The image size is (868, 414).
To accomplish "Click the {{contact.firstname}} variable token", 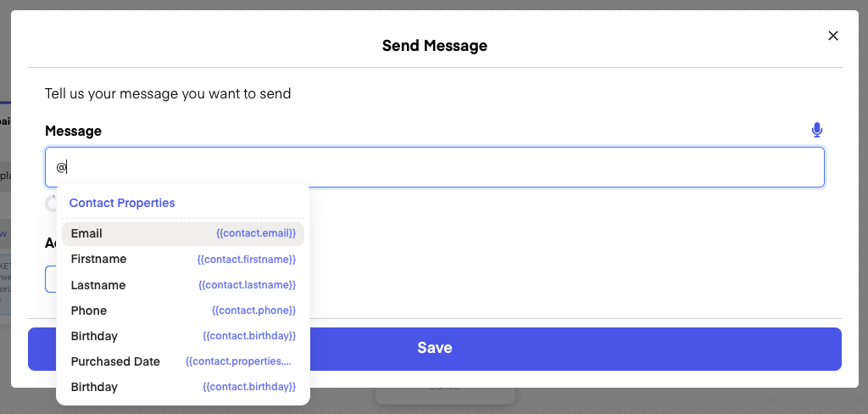I will point(247,259).
